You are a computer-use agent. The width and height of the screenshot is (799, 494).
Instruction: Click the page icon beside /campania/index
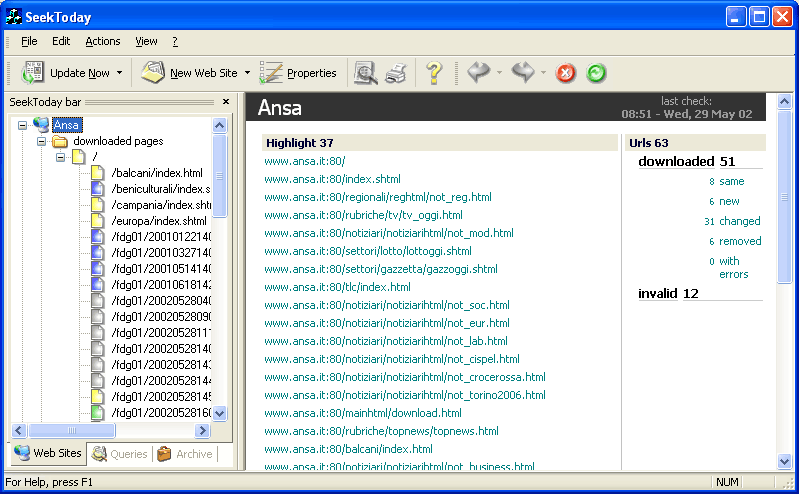coord(97,205)
